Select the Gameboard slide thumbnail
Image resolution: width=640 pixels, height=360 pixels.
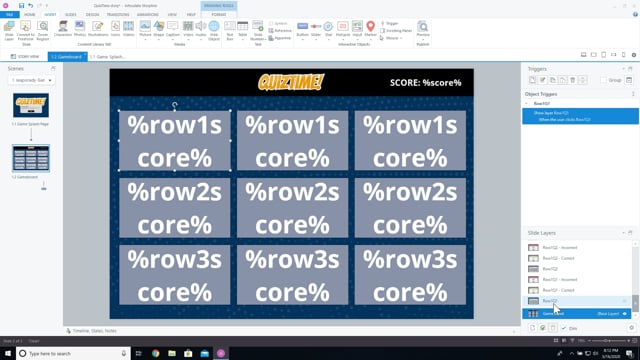click(31, 158)
